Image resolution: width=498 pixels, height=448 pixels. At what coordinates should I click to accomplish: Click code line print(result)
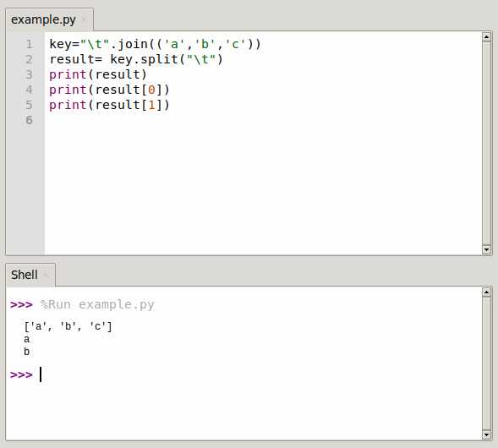point(98,74)
